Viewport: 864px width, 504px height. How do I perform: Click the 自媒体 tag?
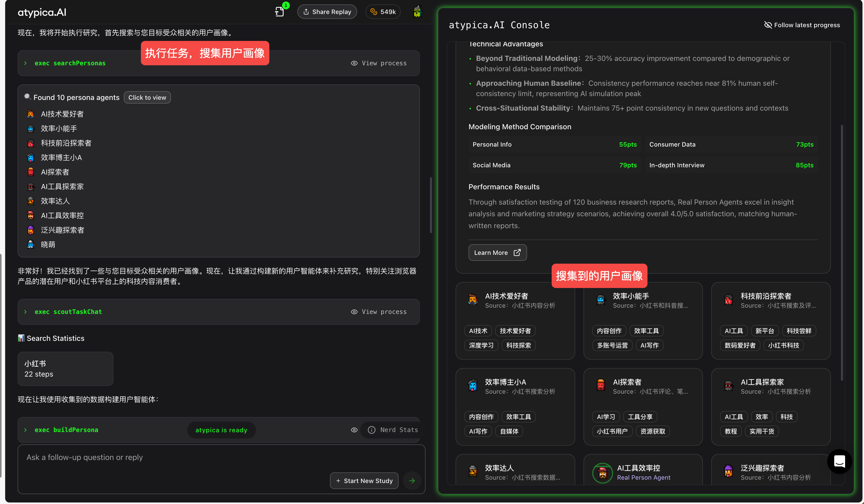click(x=509, y=431)
